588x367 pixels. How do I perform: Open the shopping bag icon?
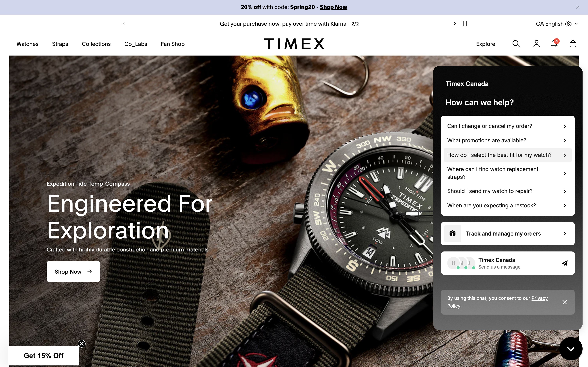(x=573, y=44)
